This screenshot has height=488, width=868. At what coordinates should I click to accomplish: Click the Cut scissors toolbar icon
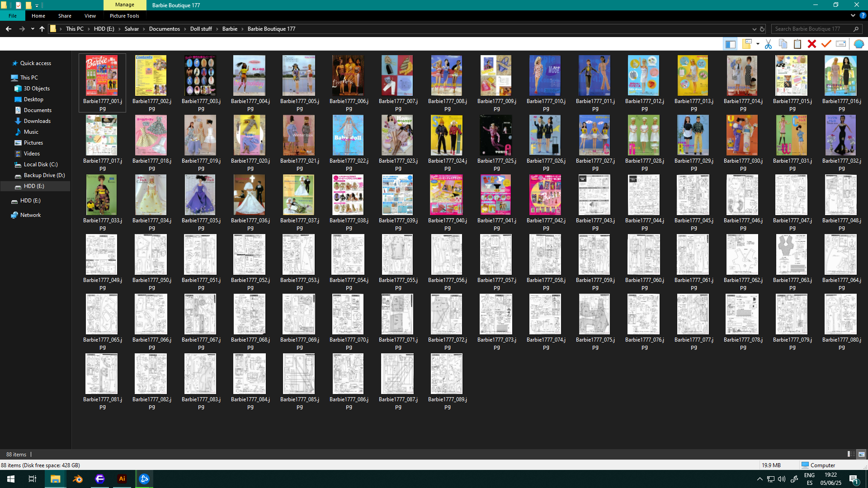click(x=768, y=44)
